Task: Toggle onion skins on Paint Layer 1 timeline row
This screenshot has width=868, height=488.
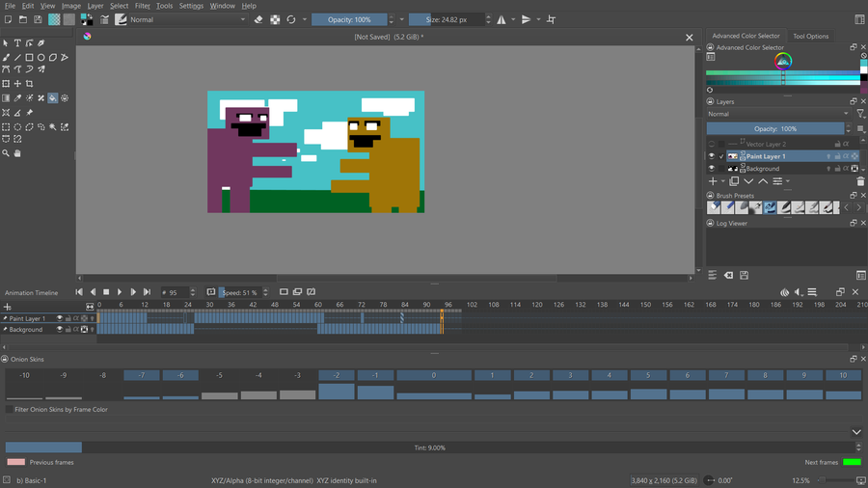Action: pos(92,318)
